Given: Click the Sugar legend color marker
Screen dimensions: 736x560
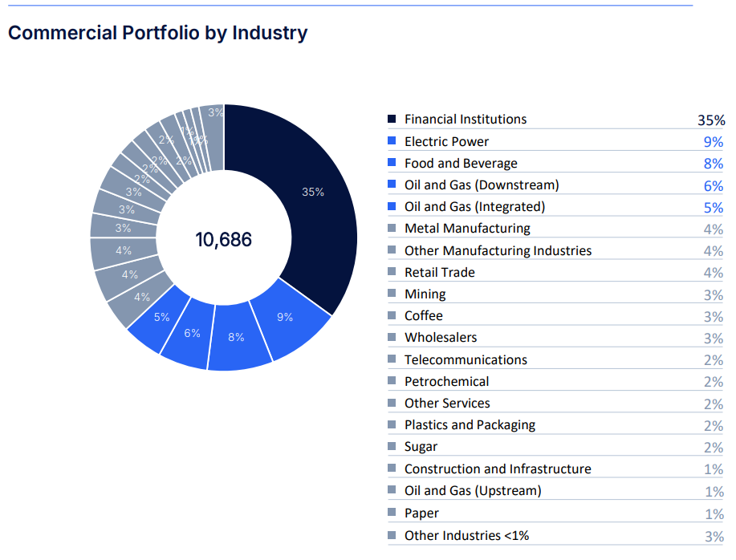Looking at the screenshot, I should 392,447.
